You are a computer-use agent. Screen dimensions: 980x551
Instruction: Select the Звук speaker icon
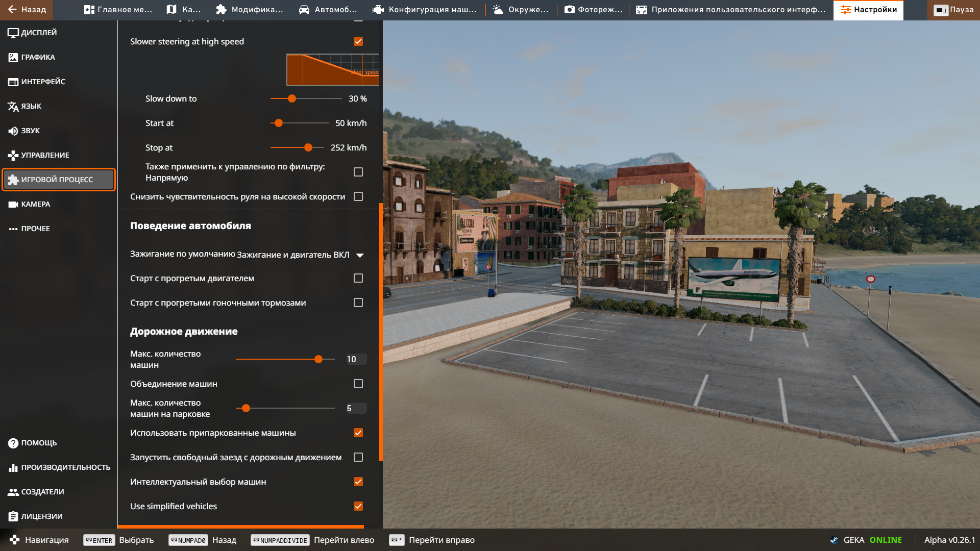point(13,131)
